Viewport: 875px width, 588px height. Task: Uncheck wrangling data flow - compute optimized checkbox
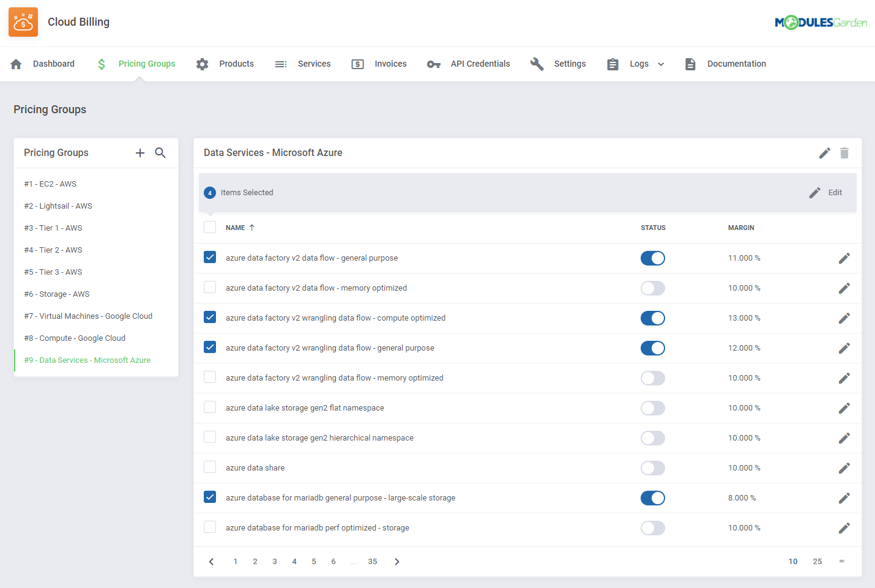point(210,317)
